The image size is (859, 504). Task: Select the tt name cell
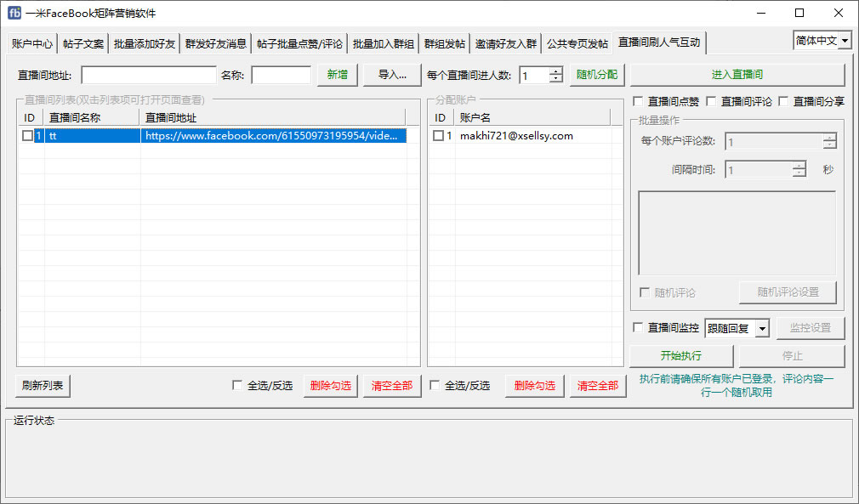[92, 136]
